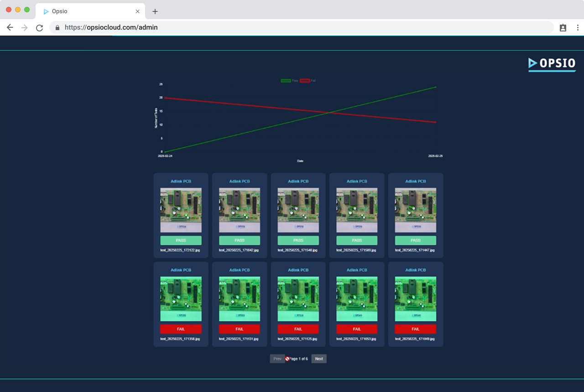Select the Opsio browser tab
This screenshot has height=392, width=584.
point(90,11)
